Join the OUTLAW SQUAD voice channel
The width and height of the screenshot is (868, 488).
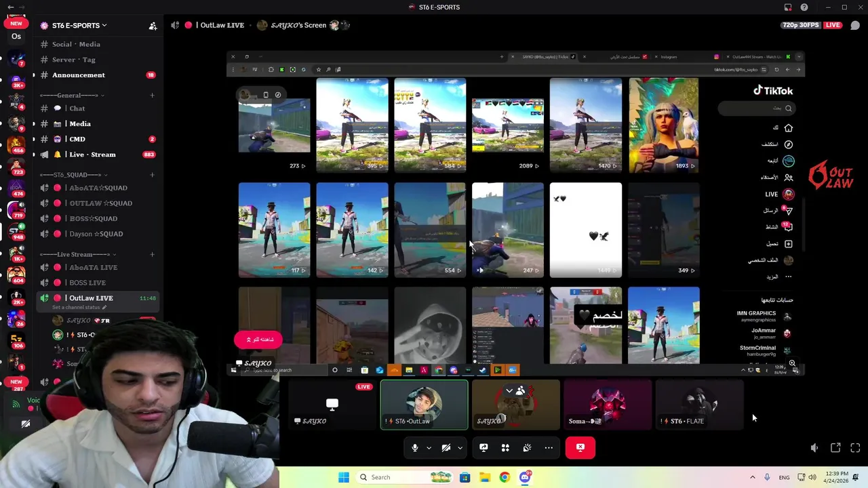[98, 203]
